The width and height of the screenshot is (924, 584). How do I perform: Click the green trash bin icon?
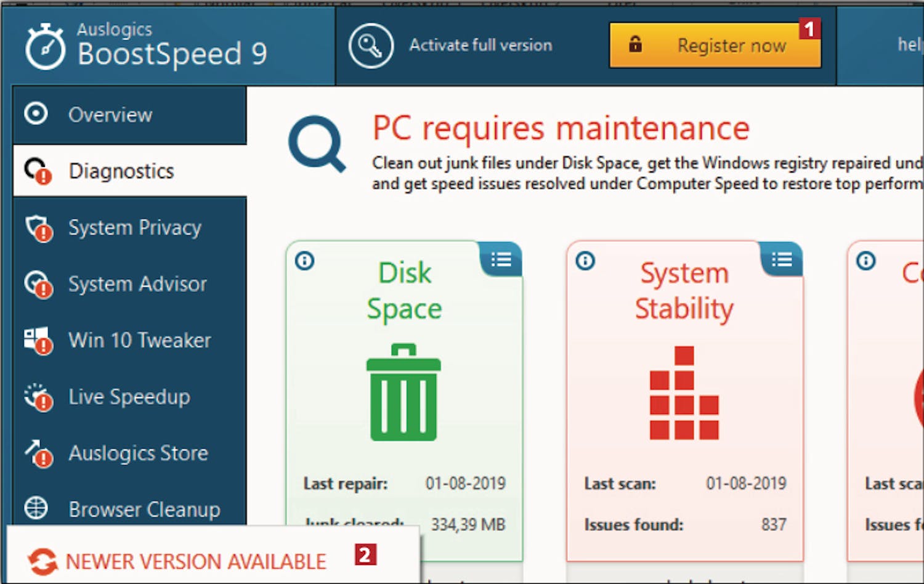pos(403,392)
